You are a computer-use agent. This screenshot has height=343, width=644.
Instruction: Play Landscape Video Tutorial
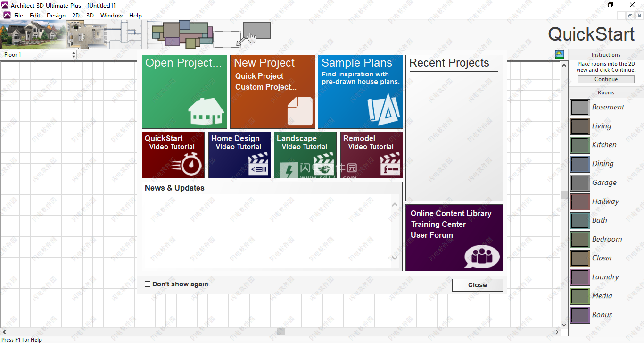(x=305, y=155)
